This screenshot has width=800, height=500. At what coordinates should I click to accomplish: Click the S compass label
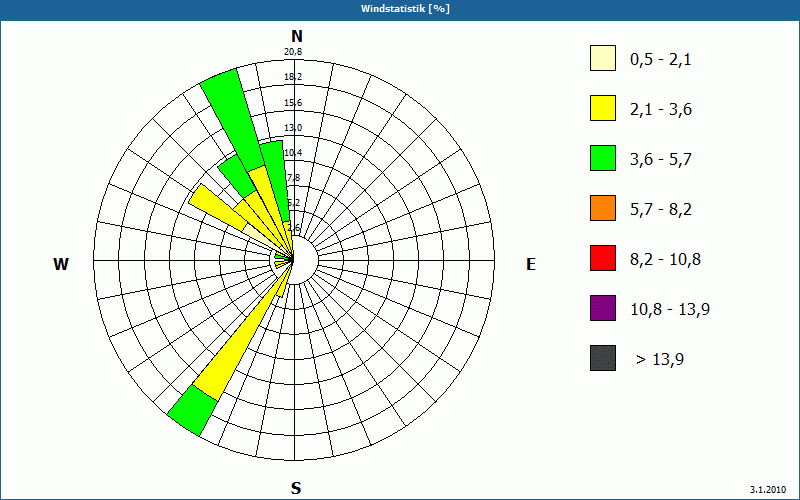pos(296,489)
